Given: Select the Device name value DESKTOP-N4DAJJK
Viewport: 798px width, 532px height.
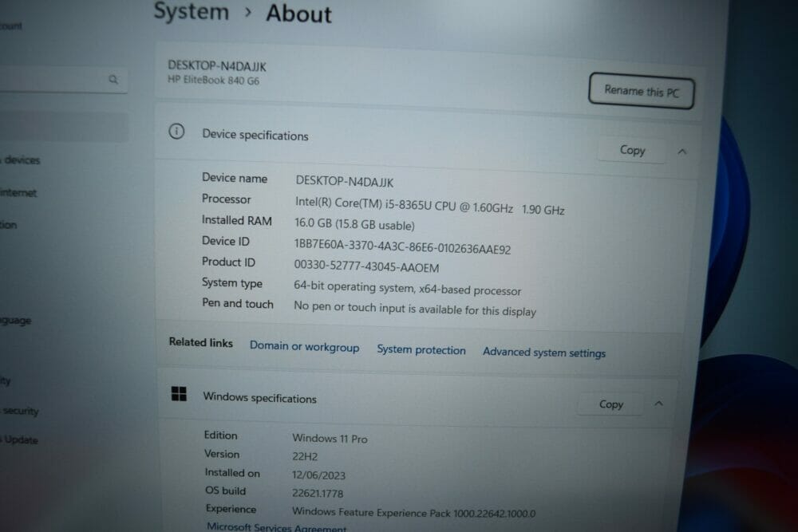Looking at the screenshot, I should (345, 182).
